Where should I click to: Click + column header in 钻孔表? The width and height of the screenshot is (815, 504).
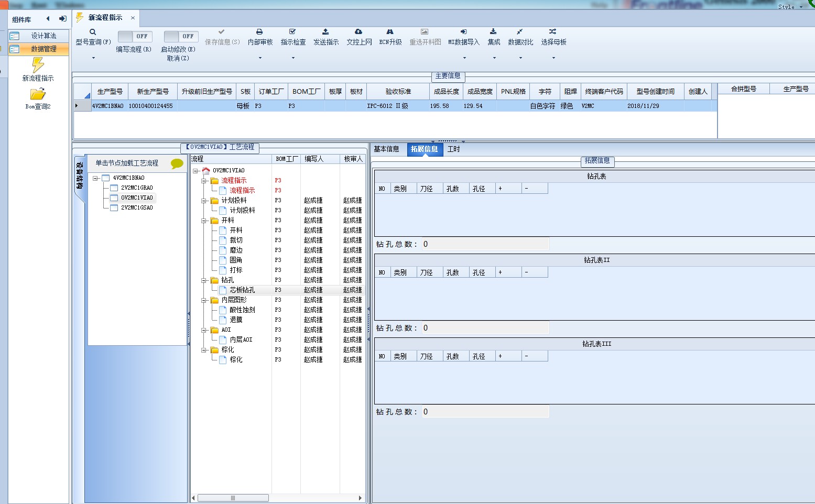coord(508,189)
